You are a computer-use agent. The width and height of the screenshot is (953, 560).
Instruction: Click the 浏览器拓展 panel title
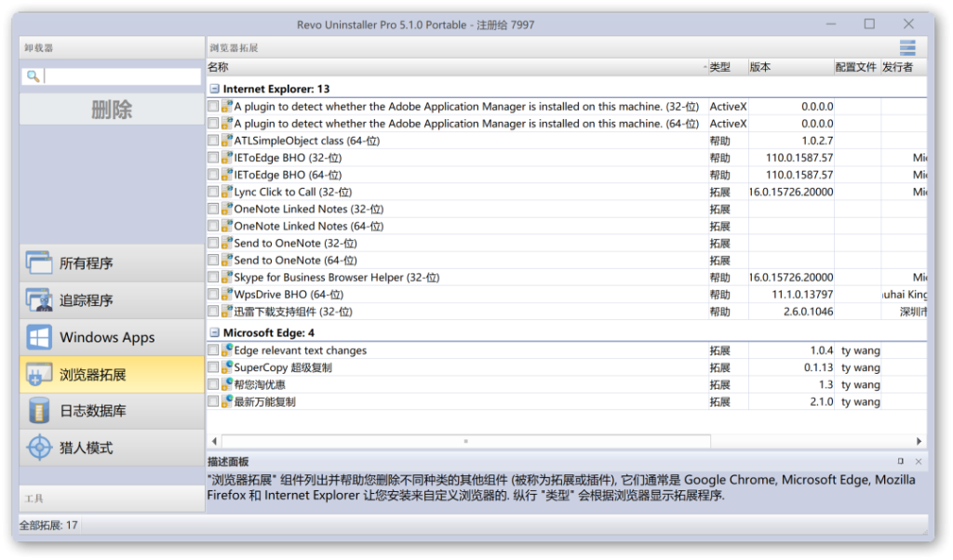point(234,48)
